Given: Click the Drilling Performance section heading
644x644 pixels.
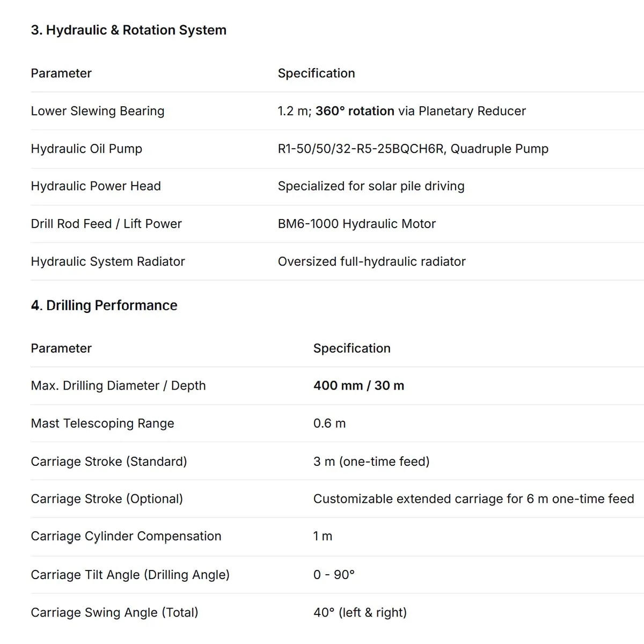Looking at the screenshot, I should pyautogui.click(x=104, y=305).
